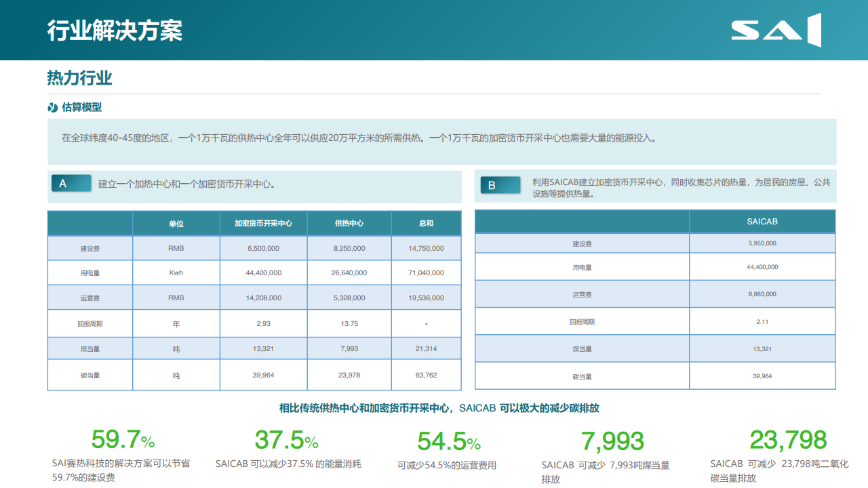Image resolution: width=868 pixels, height=488 pixels.
Task: Click the caption about 7,993吨煤当量排放
Action: point(606,472)
